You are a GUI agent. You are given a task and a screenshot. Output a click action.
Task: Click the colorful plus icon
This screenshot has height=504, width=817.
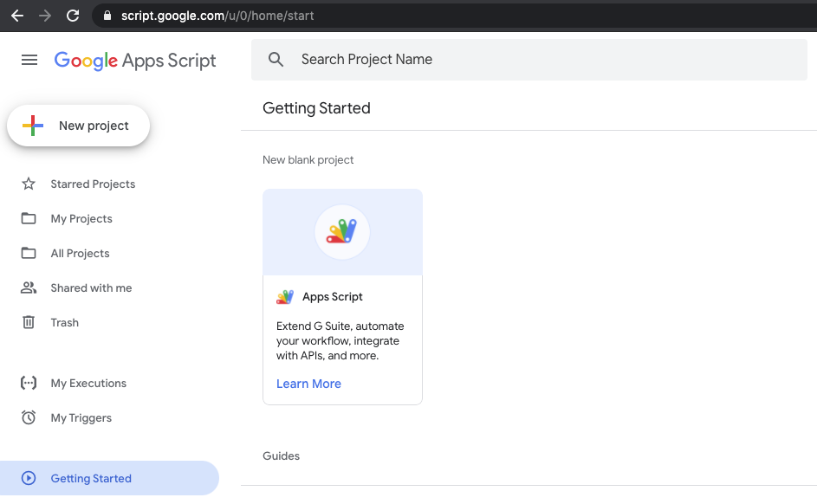33,126
